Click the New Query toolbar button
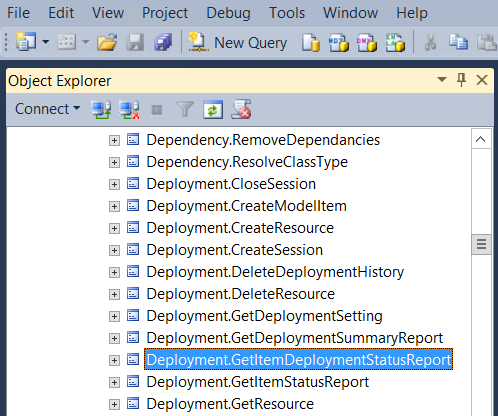This screenshot has height=416, width=498. [237, 43]
